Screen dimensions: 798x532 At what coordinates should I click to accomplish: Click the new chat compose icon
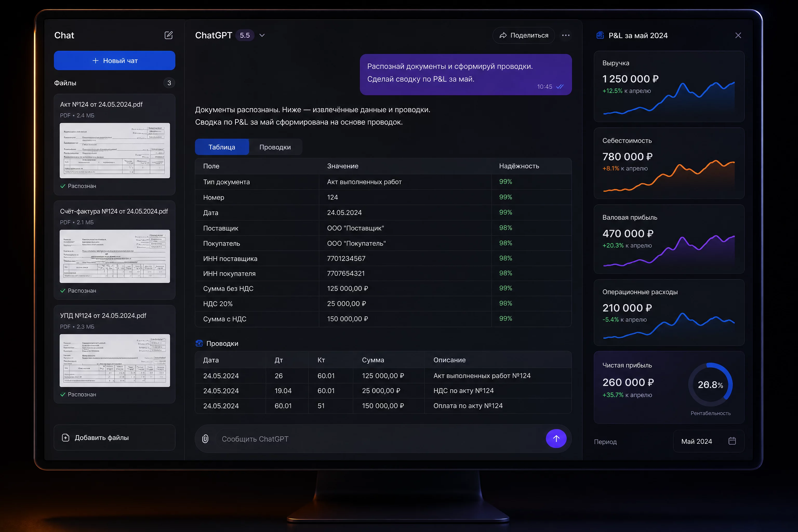pos(169,35)
